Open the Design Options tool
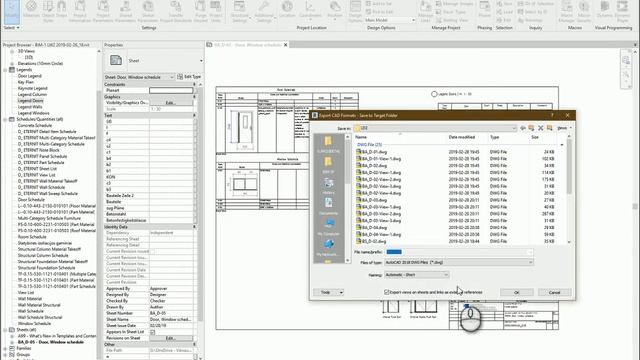 click(355, 11)
